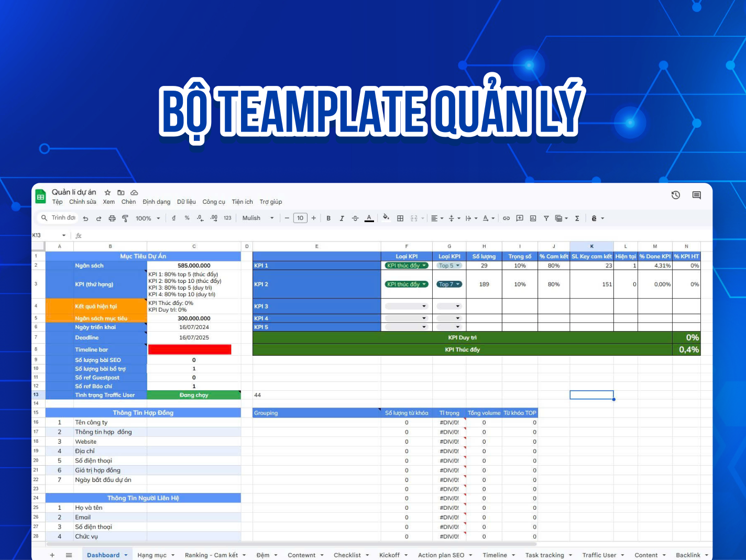Click the Đang chạy status cell

point(194,395)
